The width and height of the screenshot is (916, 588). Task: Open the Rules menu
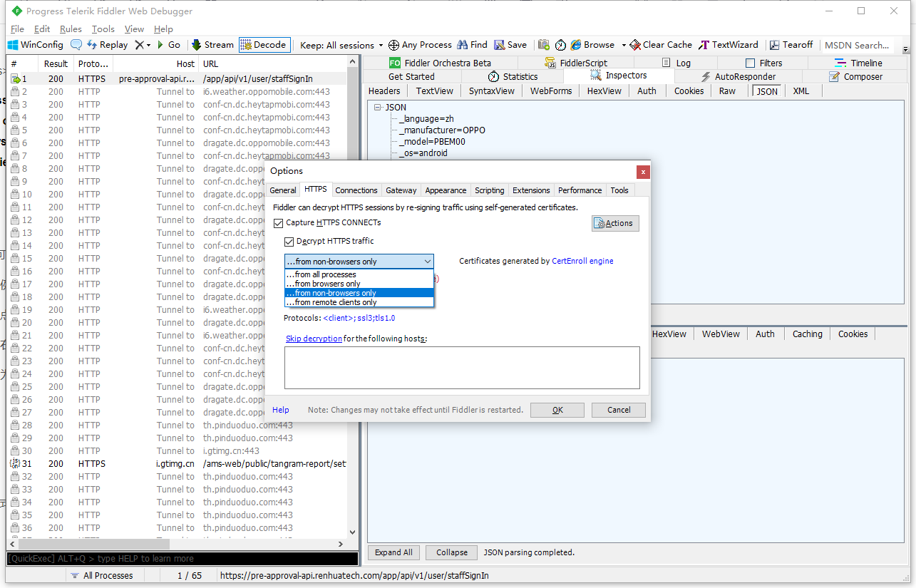[72, 29]
